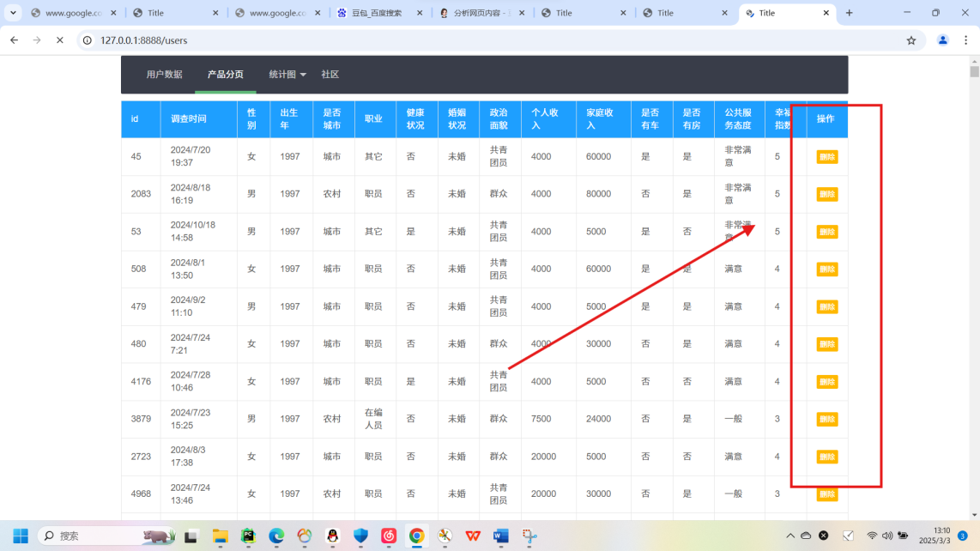The width and height of the screenshot is (980, 551).
Task: Delete the row with id 4968
Action: (x=827, y=494)
